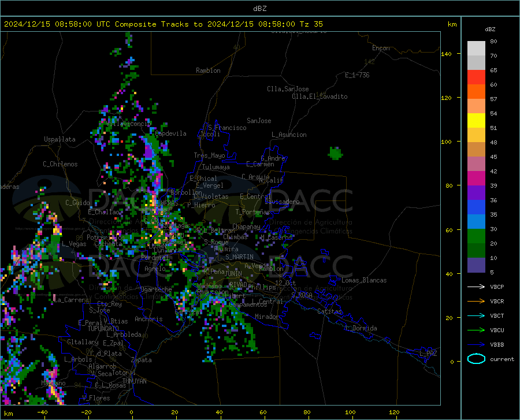Click the dBZ title at top

tap(259, 9)
